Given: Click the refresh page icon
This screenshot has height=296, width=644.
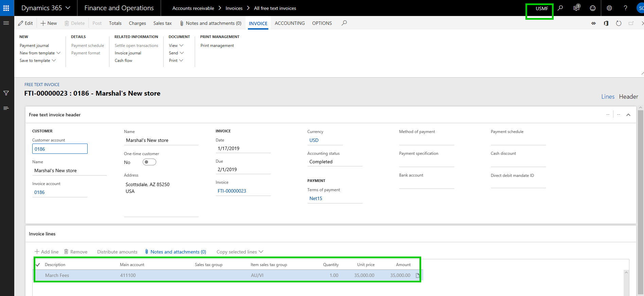Looking at the screenshot, I should [619, 23].
